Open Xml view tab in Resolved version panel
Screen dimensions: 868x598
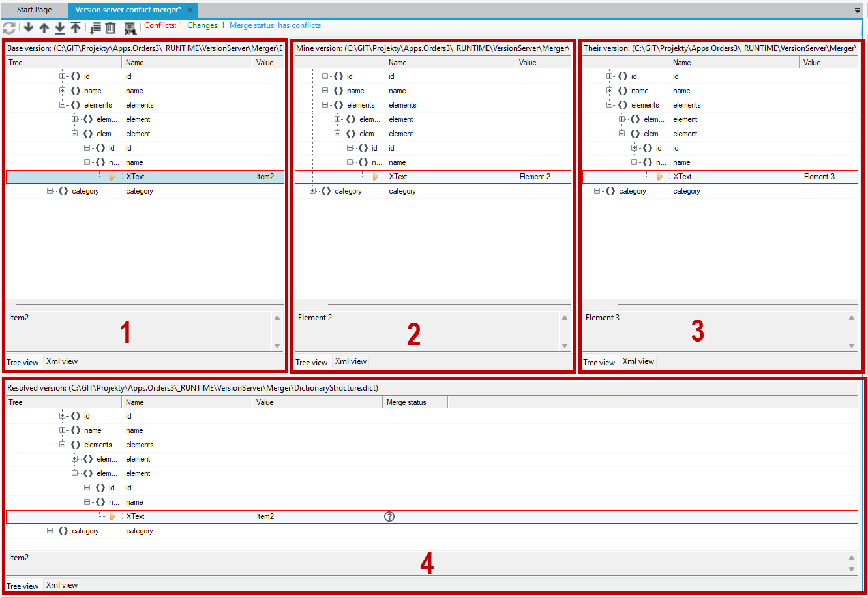pos(62,585)
